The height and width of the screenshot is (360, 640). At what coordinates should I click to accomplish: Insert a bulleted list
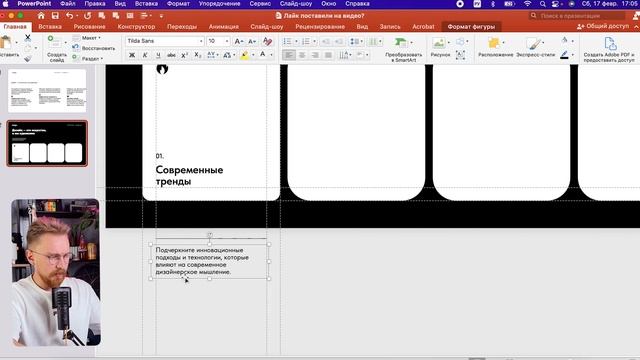click(x=287, y=42)
